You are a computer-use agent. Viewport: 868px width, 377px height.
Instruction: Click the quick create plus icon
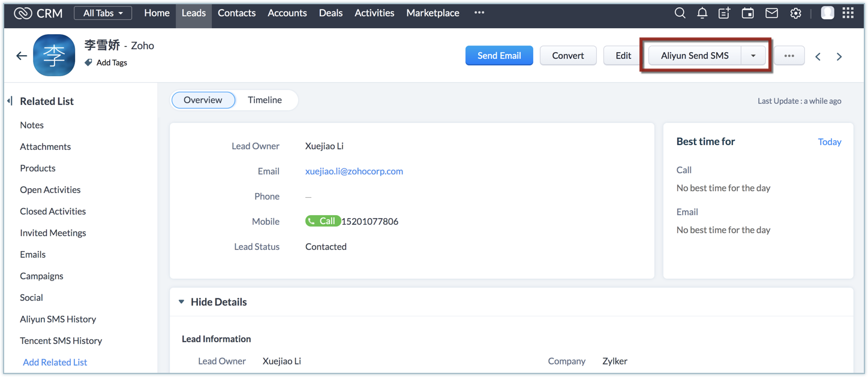[725, 13]
